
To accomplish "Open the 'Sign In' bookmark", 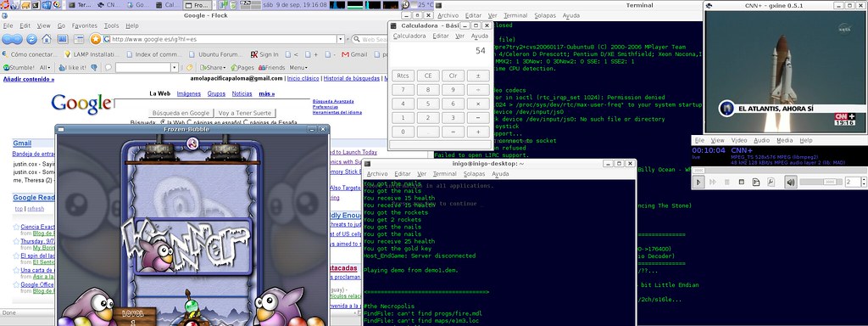I will point(264,54).
